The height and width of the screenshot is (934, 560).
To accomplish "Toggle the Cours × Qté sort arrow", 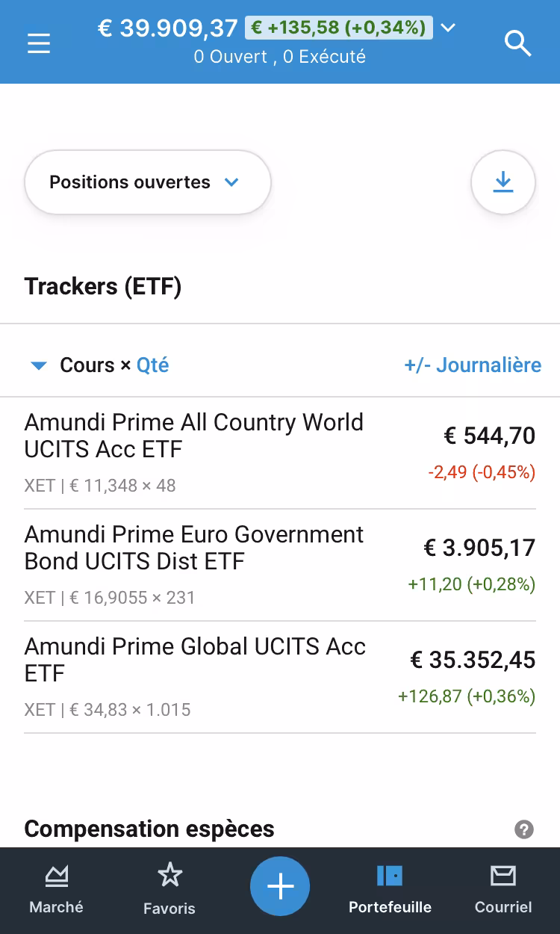I will (x=38, y=365).
